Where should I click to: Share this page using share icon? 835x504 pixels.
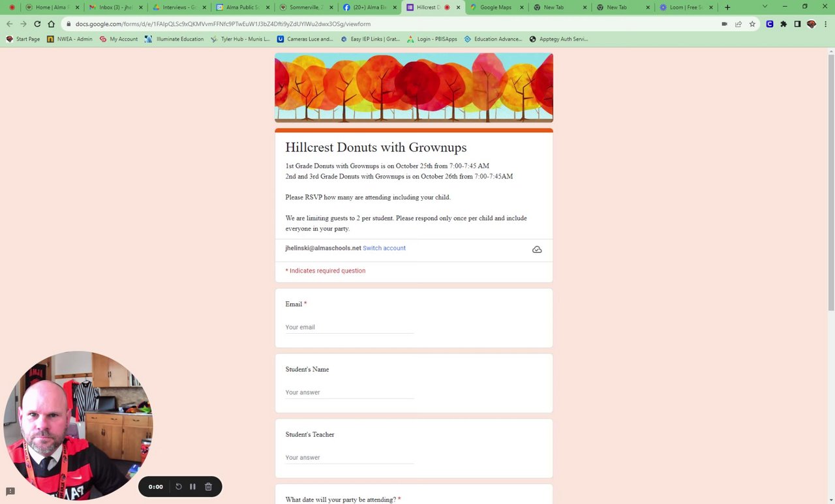pos(738,24)
